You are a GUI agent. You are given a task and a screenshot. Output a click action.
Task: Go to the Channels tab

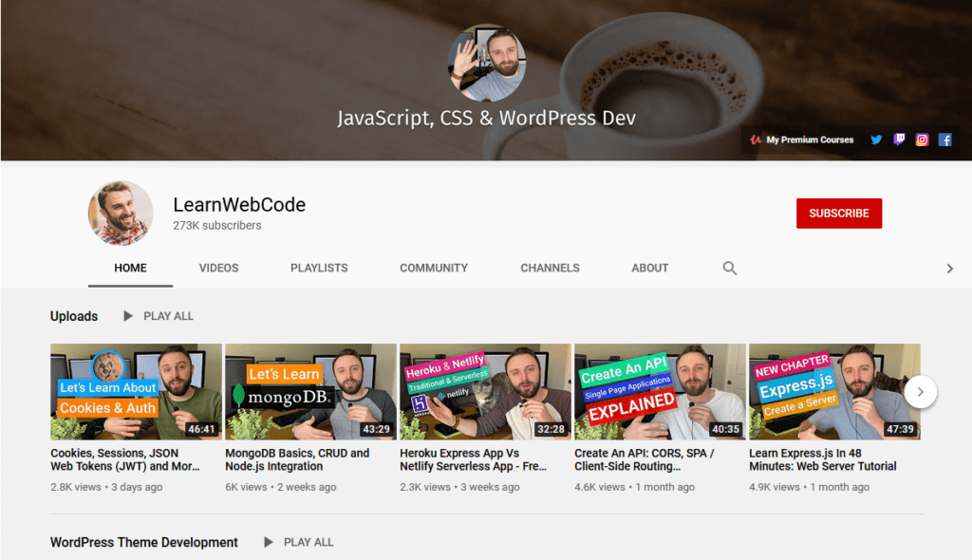pos(550,268)
